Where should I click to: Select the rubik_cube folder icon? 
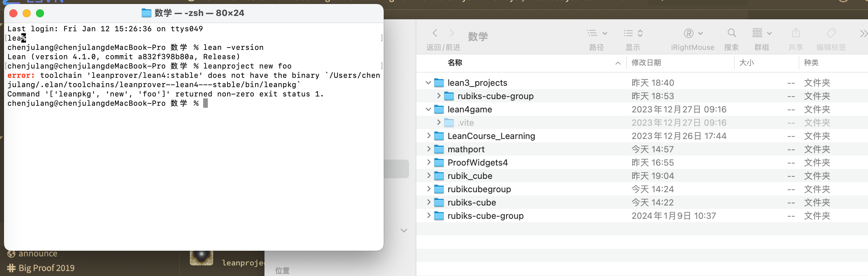(439, 176)
